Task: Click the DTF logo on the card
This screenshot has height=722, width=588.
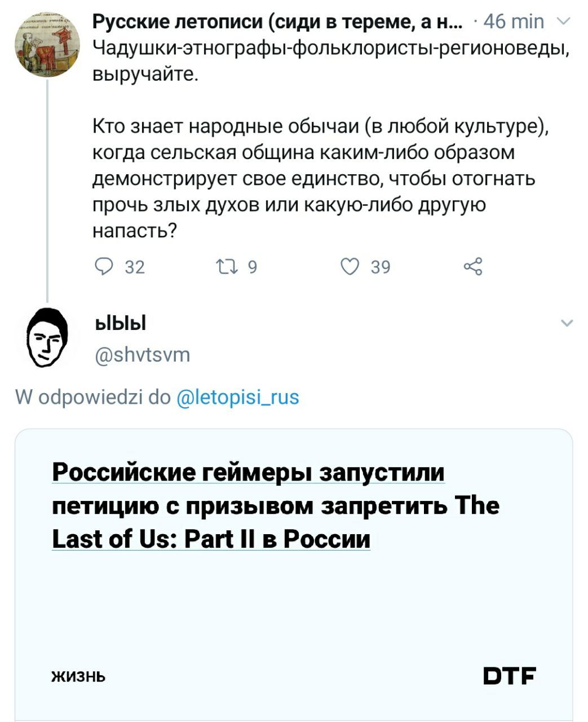Action: pyautogui.click(x=509, y=675)
